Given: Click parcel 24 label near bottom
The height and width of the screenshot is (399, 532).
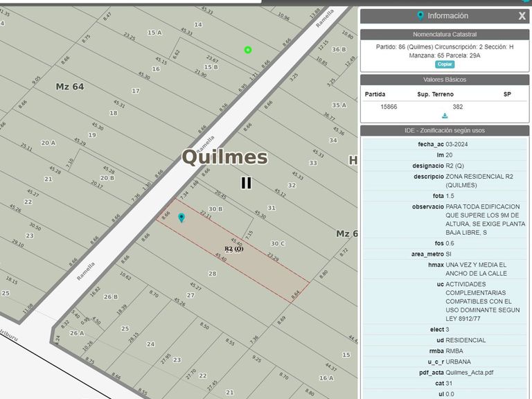Looking at the screenshot, I should pos(150,344).
